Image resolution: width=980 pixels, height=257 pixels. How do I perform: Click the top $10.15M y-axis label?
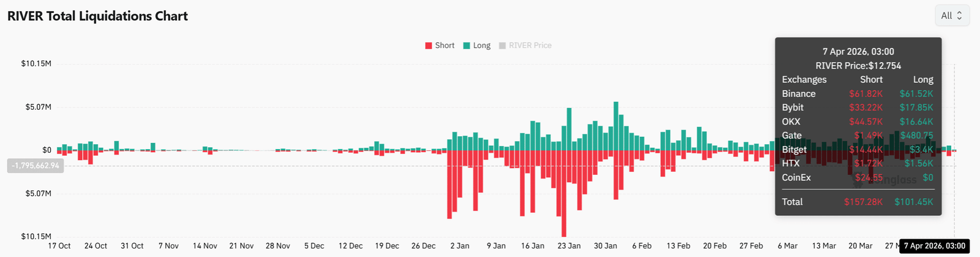pos(36,64)
